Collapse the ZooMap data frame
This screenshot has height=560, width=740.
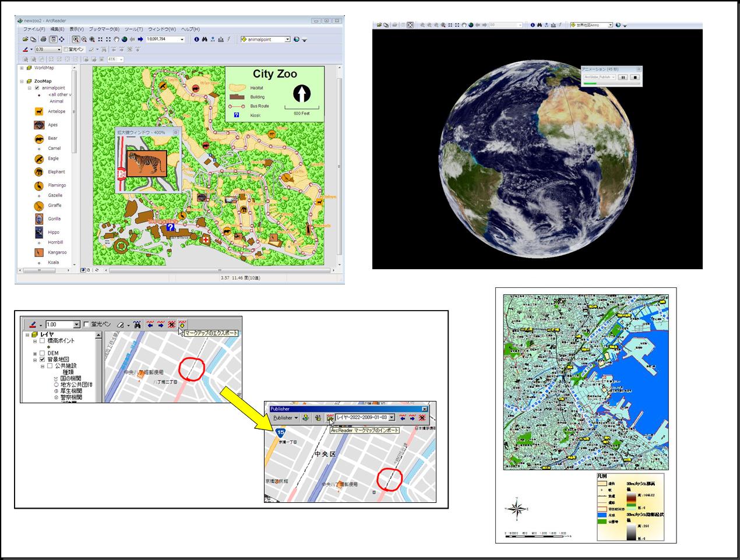(22, 81)
